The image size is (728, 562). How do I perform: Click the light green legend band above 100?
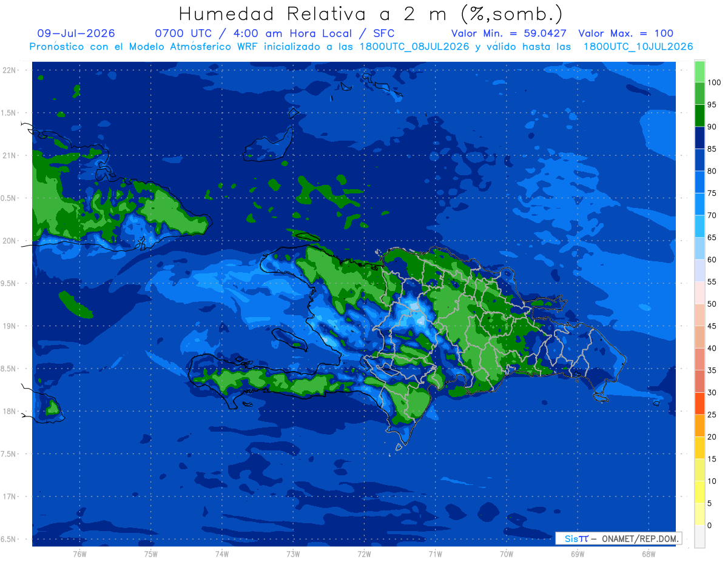pos(699,72)
